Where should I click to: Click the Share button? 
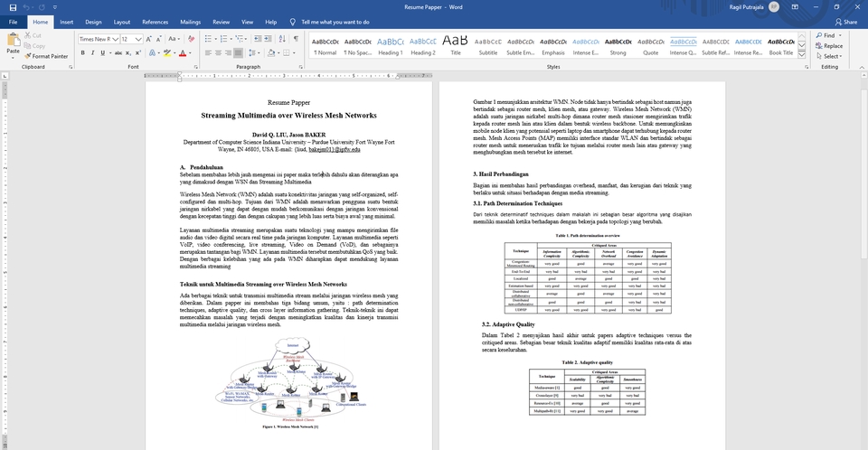point(846,23)
